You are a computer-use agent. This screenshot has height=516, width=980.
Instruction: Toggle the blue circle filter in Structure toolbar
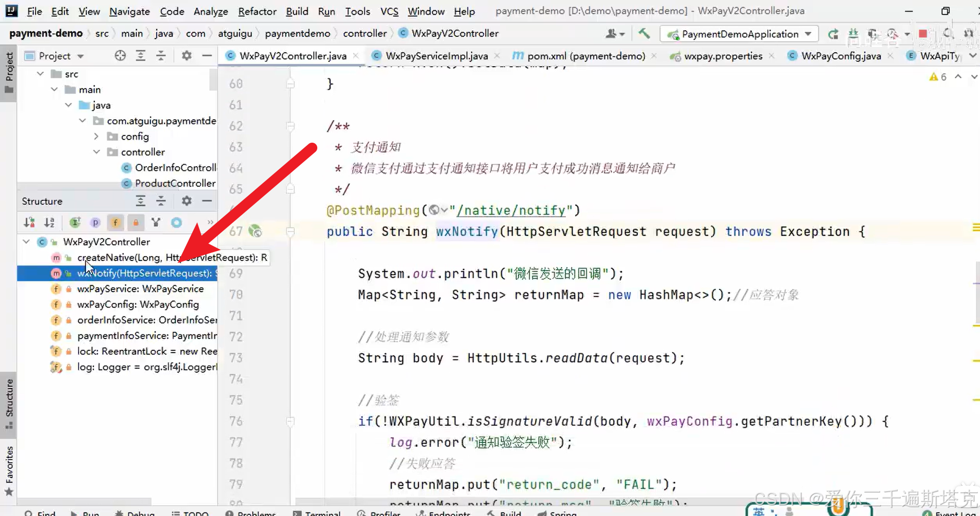177,223
